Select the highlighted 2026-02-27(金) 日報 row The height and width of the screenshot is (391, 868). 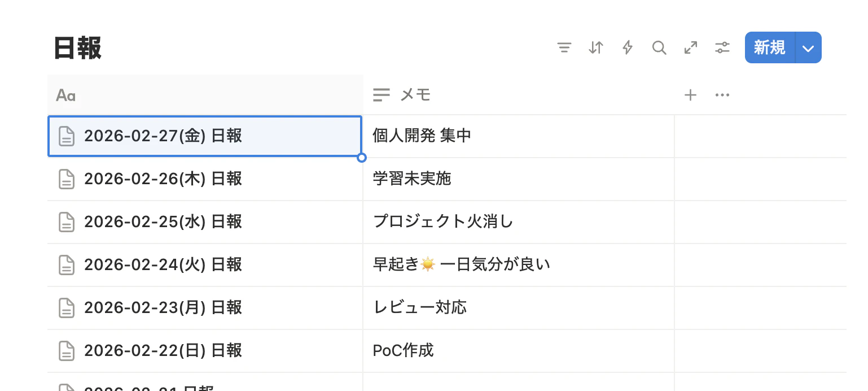(164, 136)
